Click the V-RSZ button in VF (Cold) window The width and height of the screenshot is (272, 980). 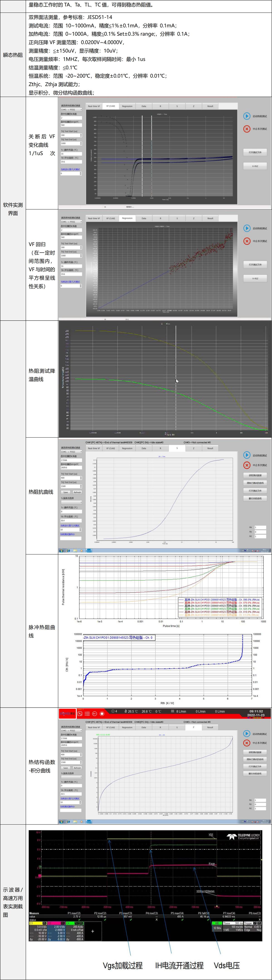coord(255,166)
